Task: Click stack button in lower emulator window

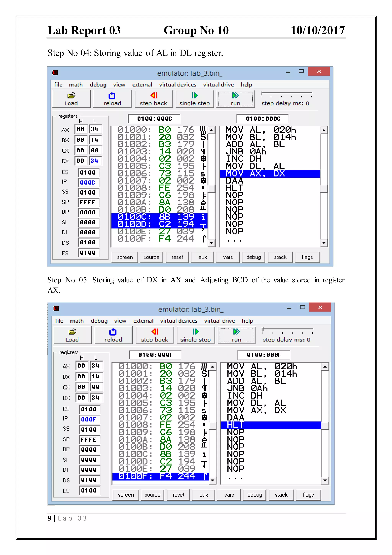Action: [281, 495]
